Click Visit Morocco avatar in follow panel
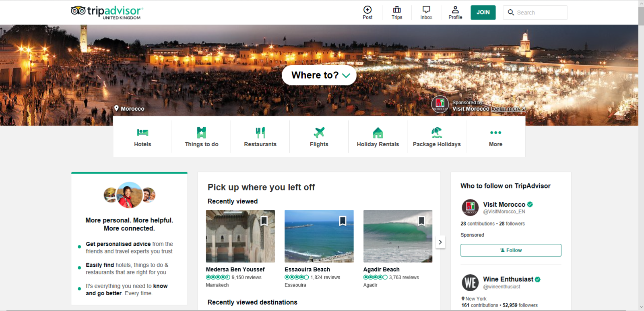Screen dimensions: 644x311 pos(470,207)
